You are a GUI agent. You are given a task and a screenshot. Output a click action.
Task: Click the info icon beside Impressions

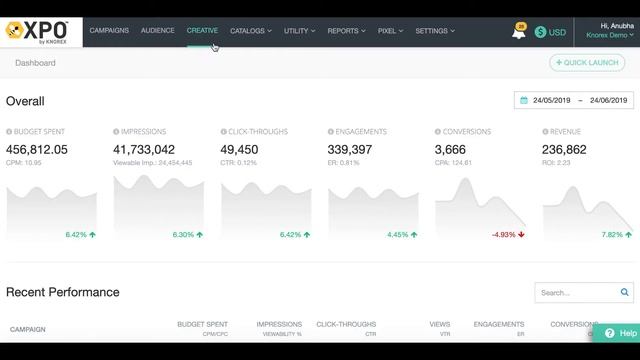[116, 131]
